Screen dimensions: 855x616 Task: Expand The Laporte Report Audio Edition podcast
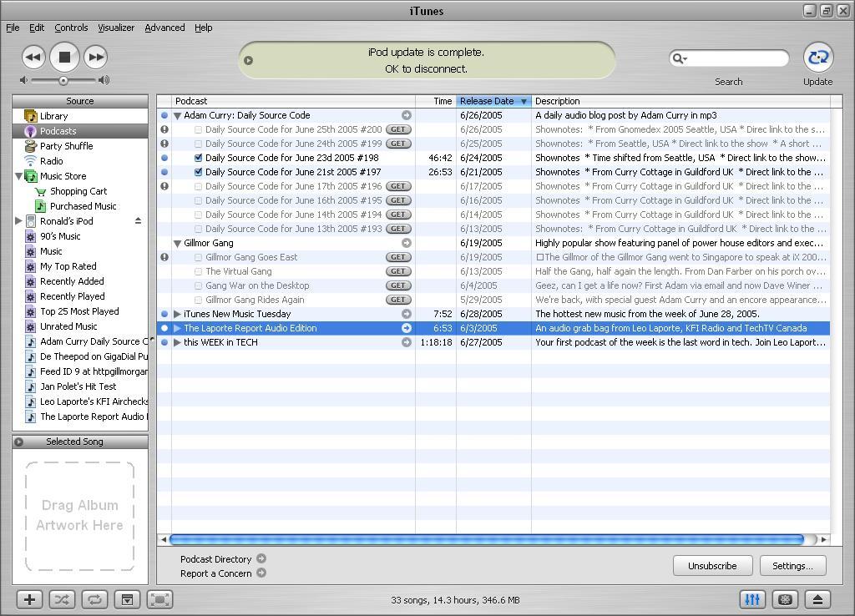[177, 328]
